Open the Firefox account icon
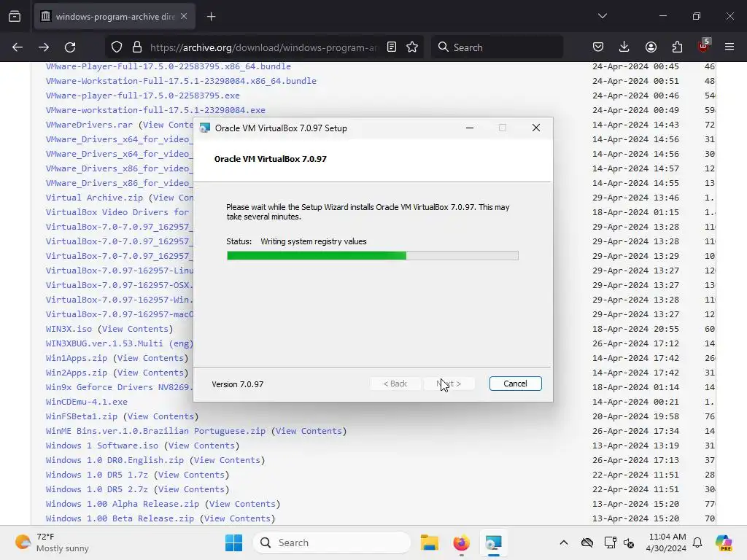Image resolution: width=747 pixels, height=560 pixels. pos(651,47)
